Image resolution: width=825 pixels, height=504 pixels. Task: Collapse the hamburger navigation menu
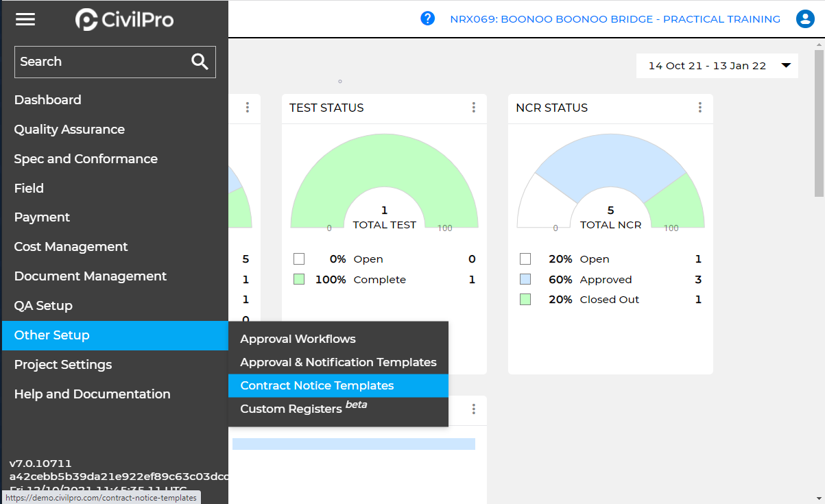[x=25, y=19]
